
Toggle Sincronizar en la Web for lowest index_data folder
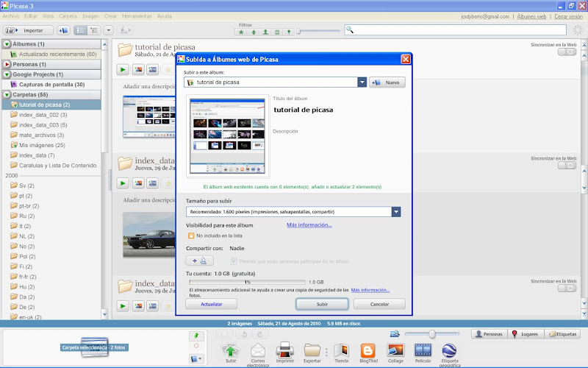pos(567,289)
